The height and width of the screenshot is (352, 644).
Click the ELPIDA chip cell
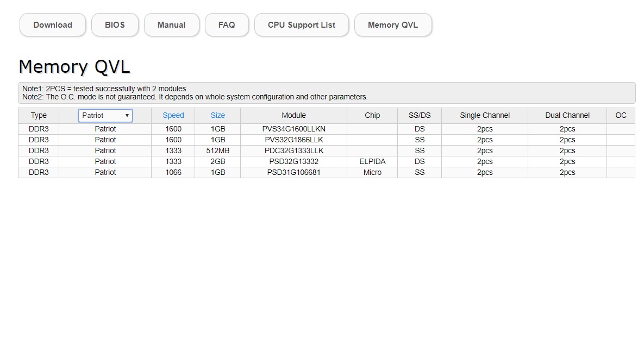tap(372, 161)
